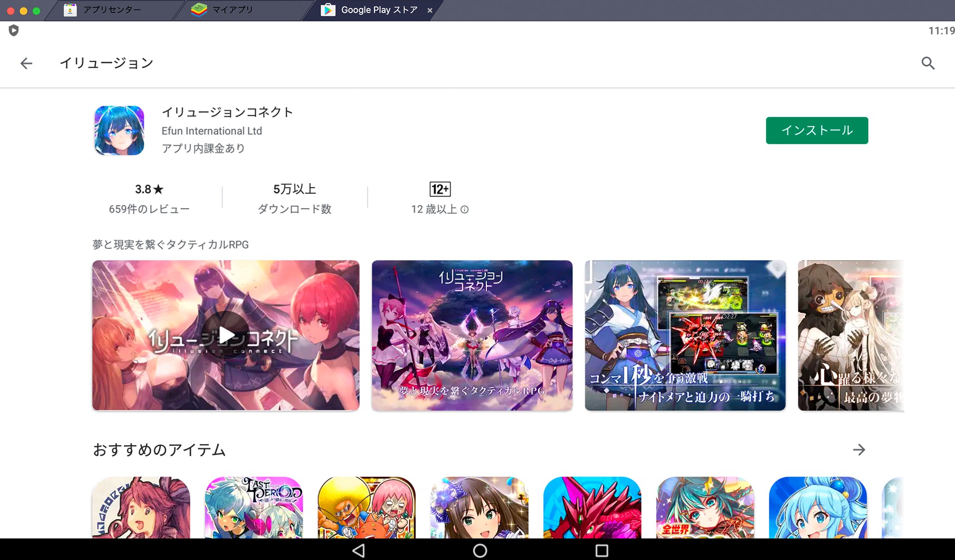Open third screenshot コンマ1秒を争う激戦

[685, 335]
